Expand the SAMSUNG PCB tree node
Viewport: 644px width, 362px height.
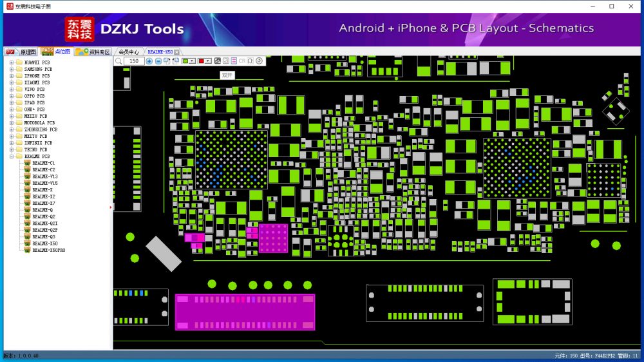(11, 70)
